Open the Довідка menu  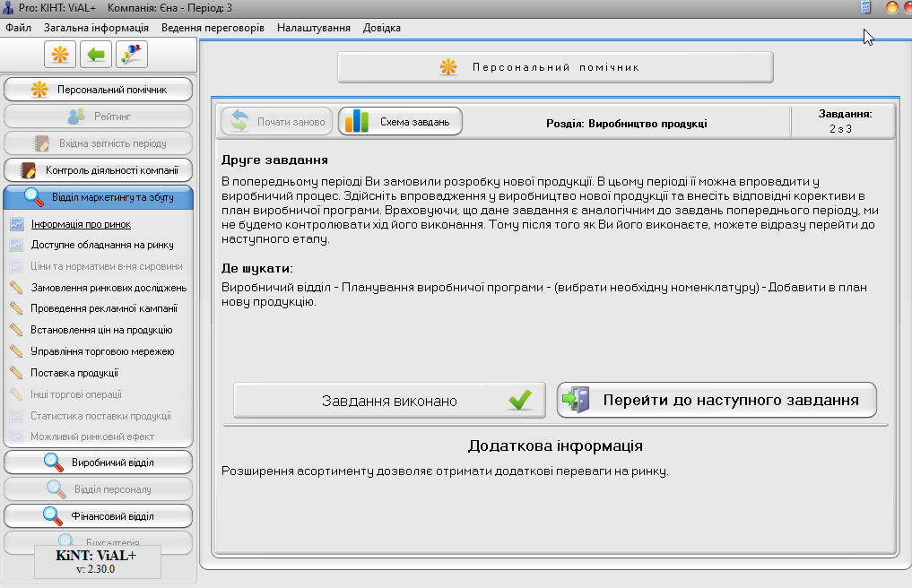coord(381,28)
